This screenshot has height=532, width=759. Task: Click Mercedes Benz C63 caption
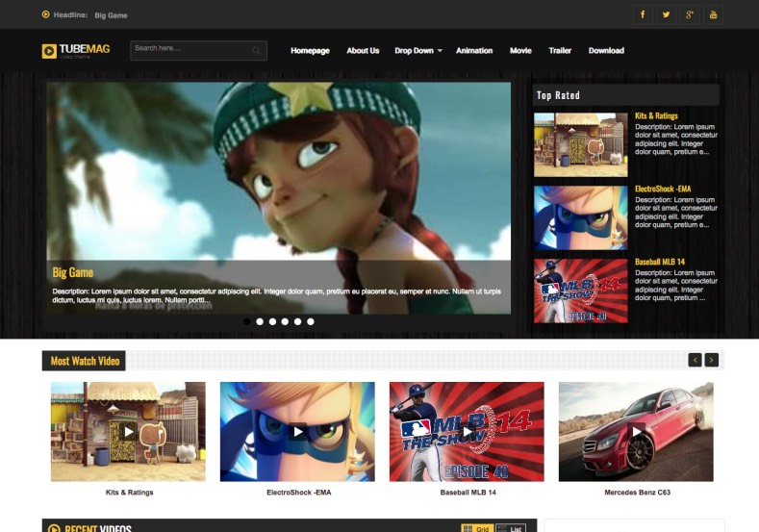pyautogui.click(x=637, y=493)
